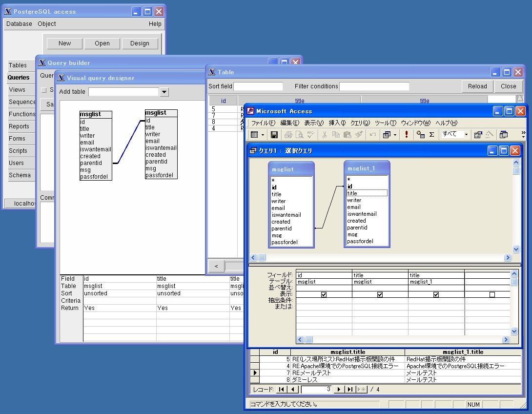Click the datasheet view icon in Access toolbar
The image size is (532, 414).
pyautogui.click(x=254, y=135)
